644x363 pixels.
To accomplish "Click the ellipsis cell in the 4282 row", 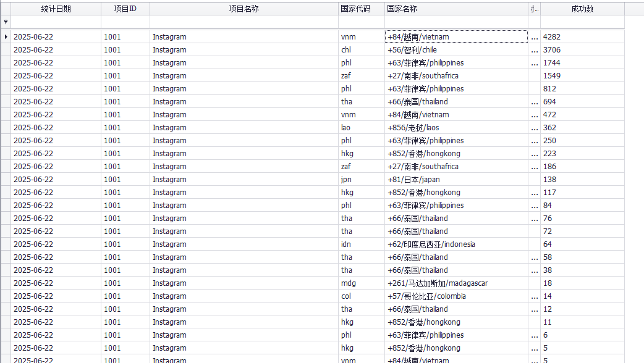I will pyautogui.click(x=535, y=36).
